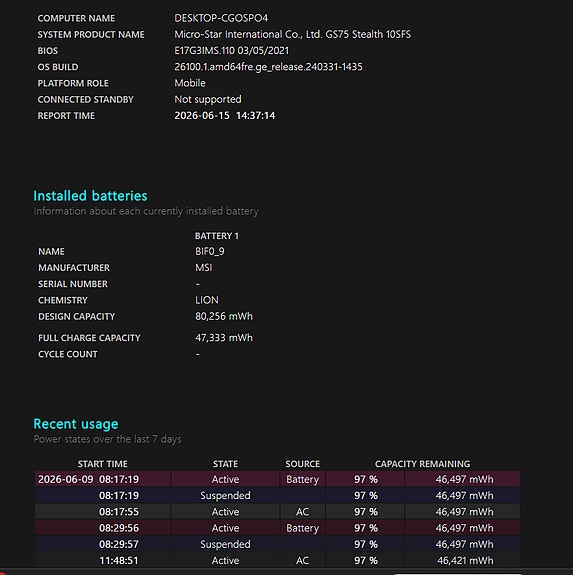Click the START TIME column header
This screenshot has height=575, width=573.
pos(103,464)
